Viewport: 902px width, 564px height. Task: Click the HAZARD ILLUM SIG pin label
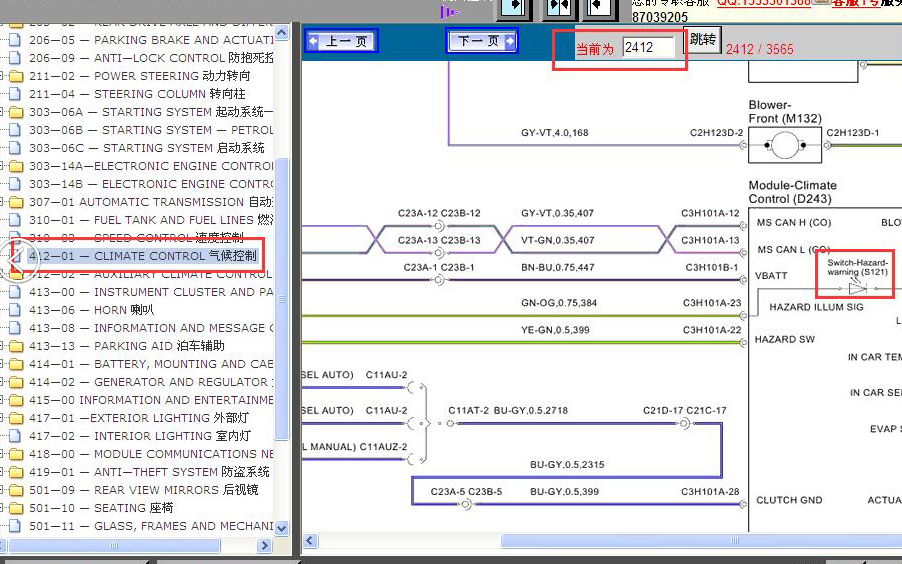[x=816, y=307]
